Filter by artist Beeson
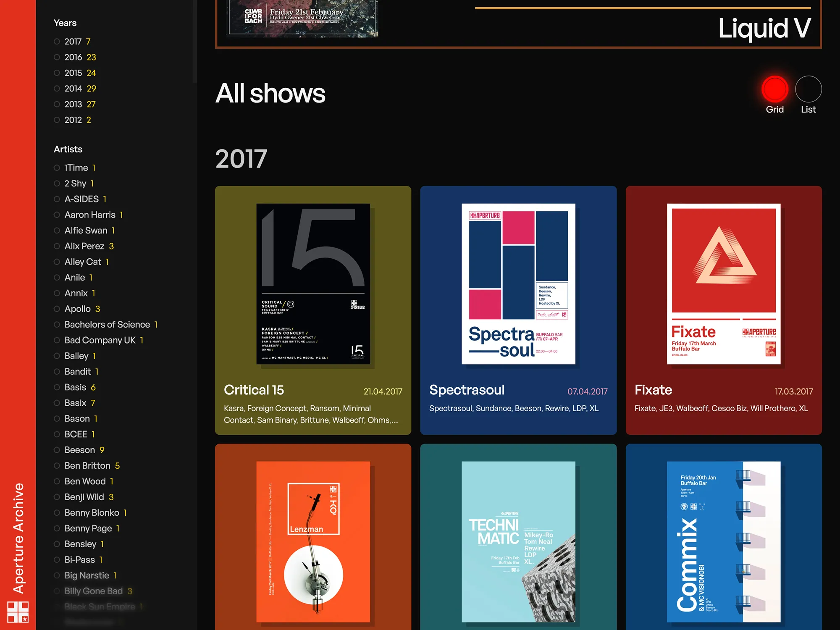 (79, 450)
